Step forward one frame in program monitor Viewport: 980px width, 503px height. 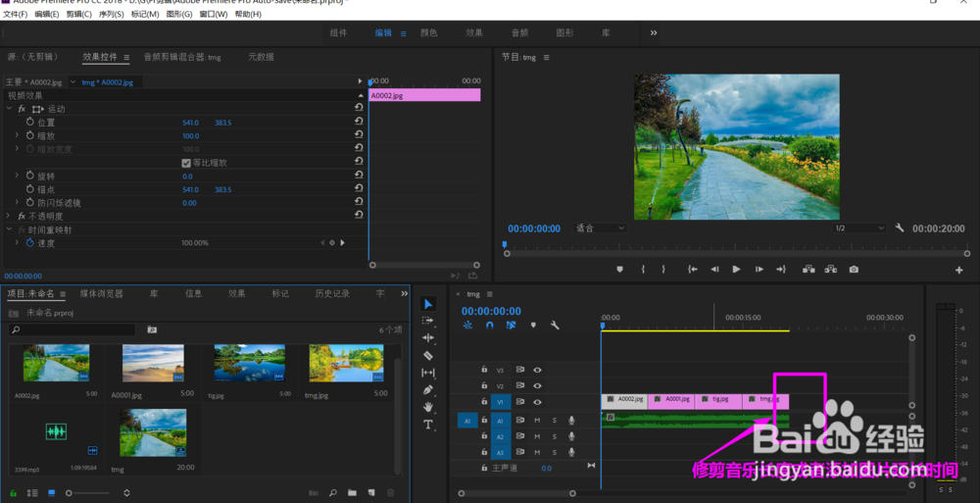tap(759, 269)
